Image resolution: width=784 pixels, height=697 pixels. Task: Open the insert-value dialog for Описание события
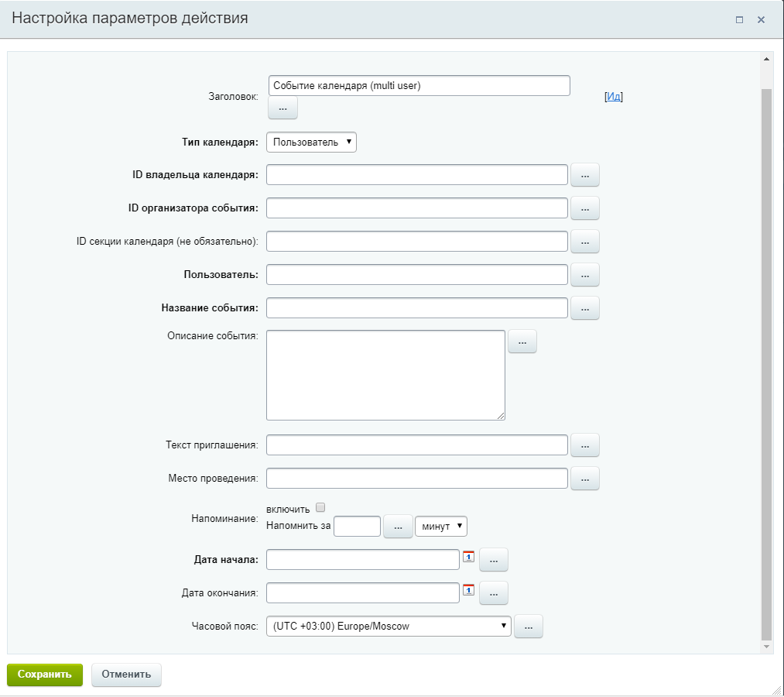[x=522, y=341]
